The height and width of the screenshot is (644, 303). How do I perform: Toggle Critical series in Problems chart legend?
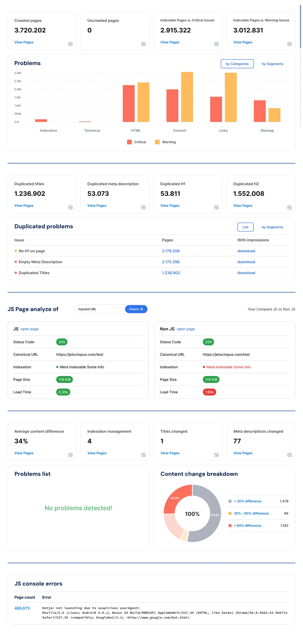pyautogui.click(x=136, y=142)
